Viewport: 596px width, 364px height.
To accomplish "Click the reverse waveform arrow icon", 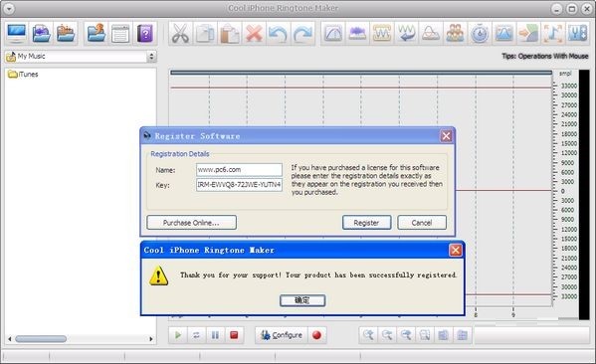I will [x=406, y=34].
